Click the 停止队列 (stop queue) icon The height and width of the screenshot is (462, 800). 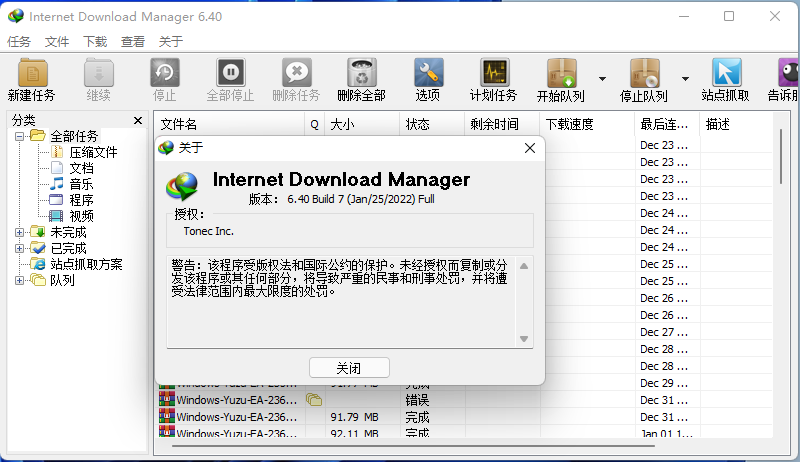pos(644,72)
